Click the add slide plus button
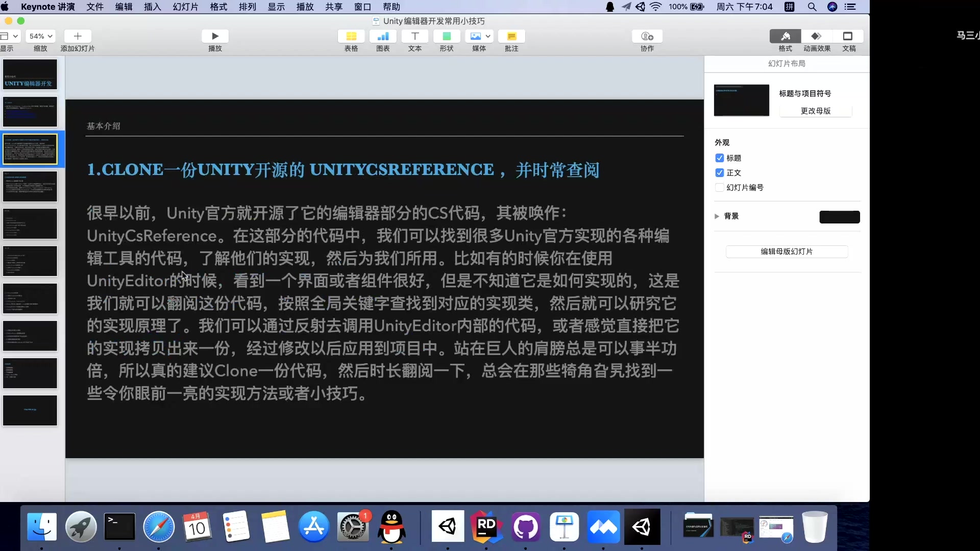 pos(78,36)
